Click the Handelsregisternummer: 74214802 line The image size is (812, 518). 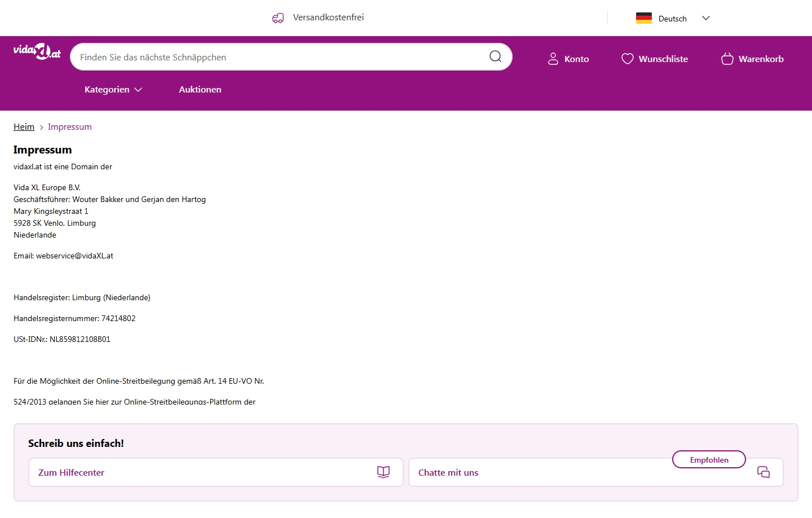point(74,318)
